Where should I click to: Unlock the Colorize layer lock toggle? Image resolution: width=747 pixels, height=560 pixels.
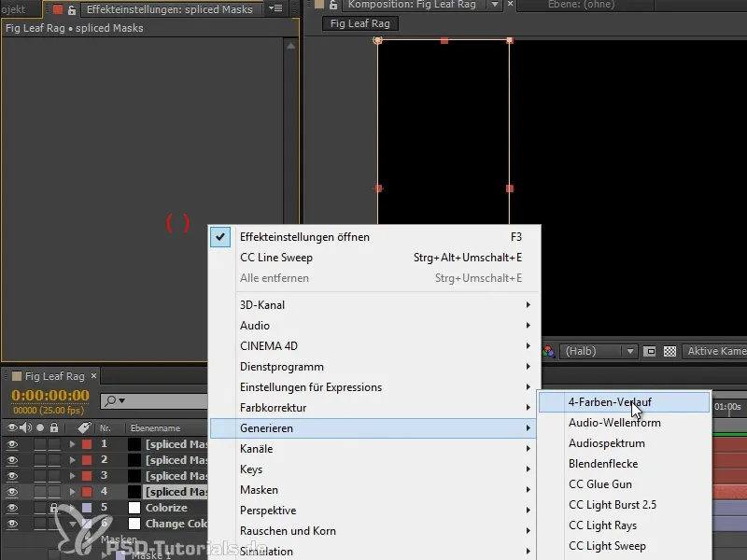click(54, 508)
